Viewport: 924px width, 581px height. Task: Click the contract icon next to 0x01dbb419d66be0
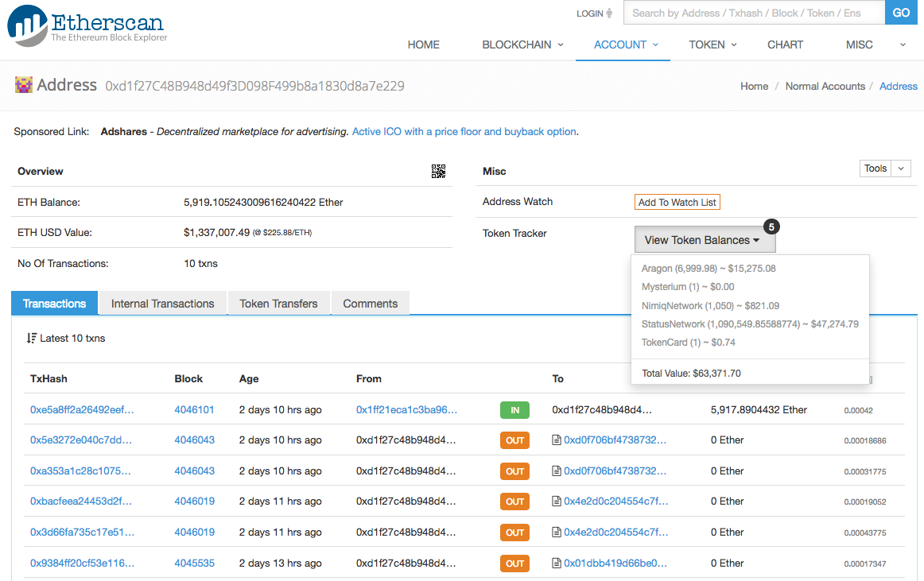(556, 563)
